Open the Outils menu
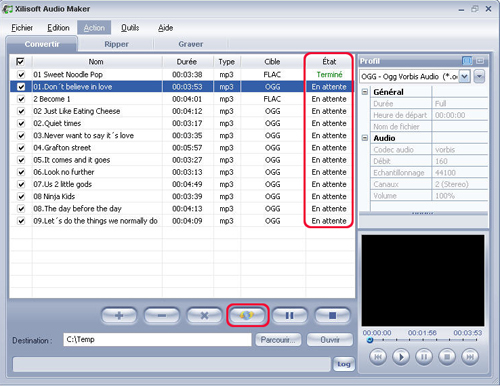 130,28
